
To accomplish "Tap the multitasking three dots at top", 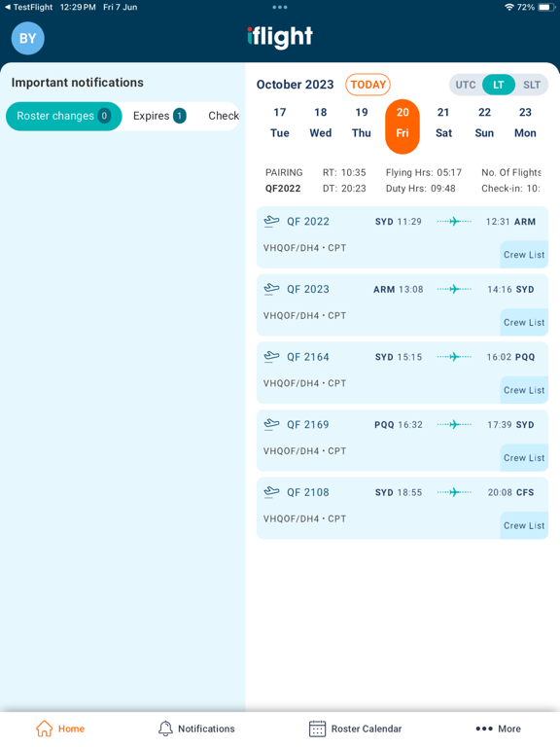I will pyautogui.click(x=280, y=7).
